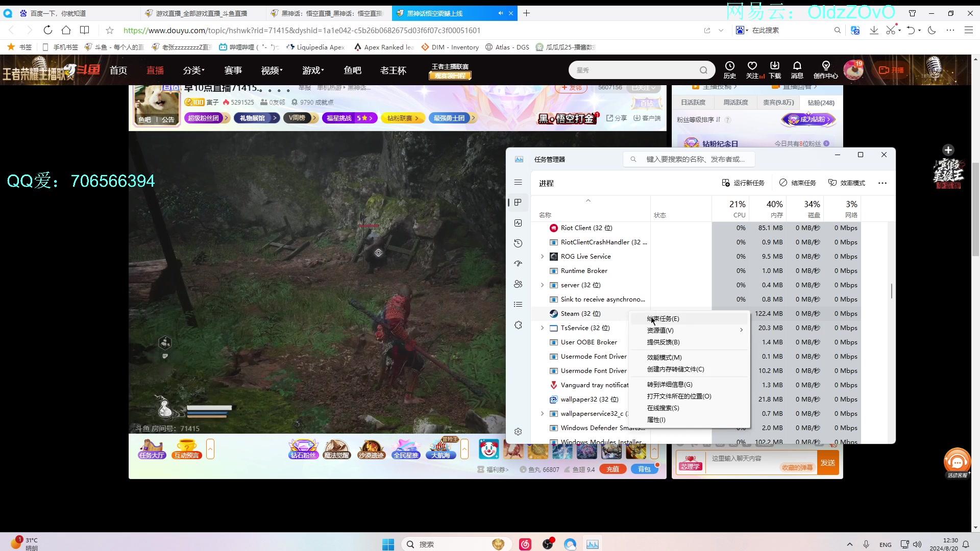Click the Douyu search magnifier icon
Screen dimensions: 980x551
tap(704, 70)
